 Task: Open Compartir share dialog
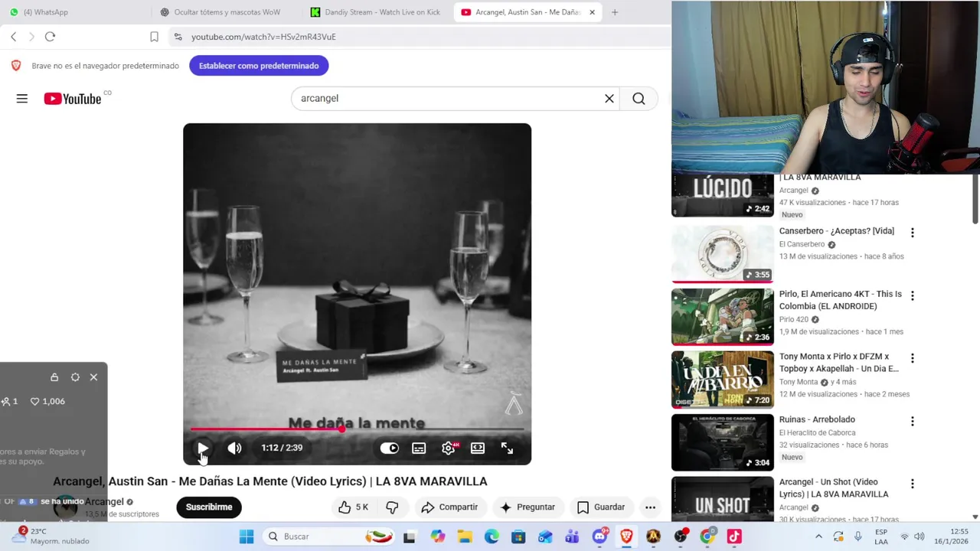pos(450,507)
